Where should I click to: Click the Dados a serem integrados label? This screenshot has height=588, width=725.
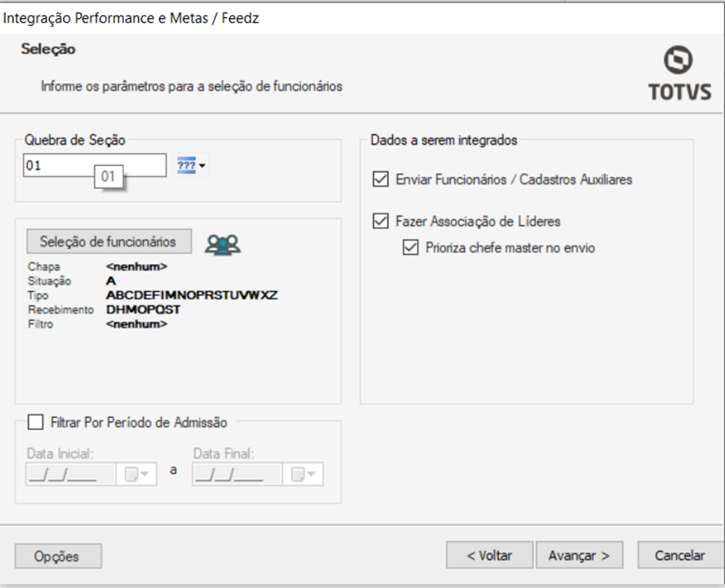444,140
